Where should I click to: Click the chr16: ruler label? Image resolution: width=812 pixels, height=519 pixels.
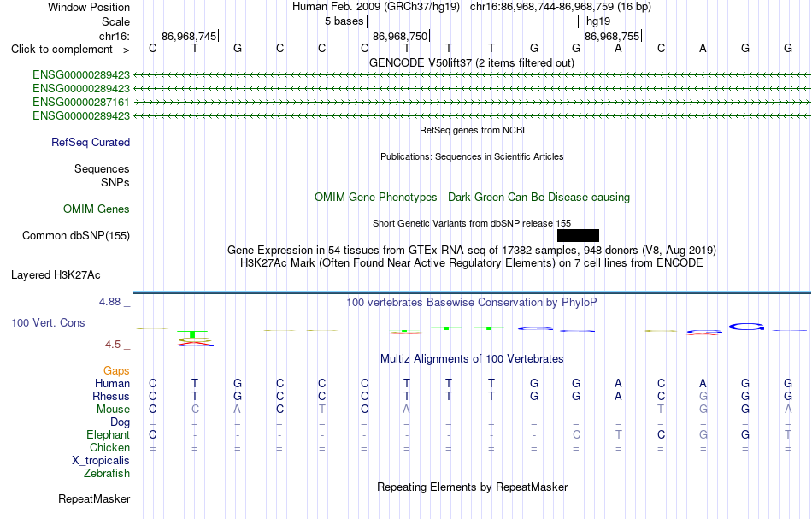click(114, 36)
